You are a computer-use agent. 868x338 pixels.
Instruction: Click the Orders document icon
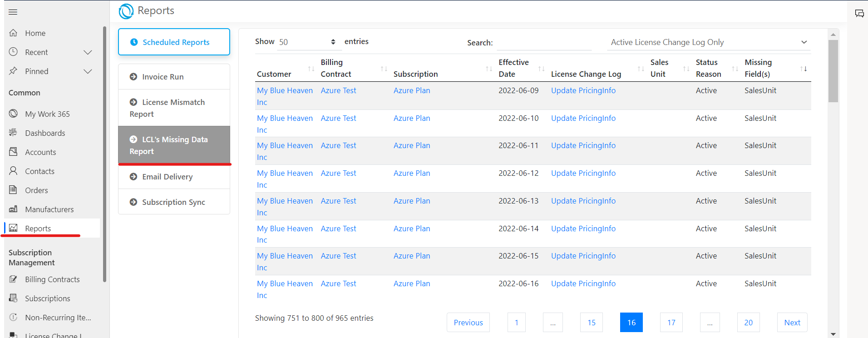[x=13, y=190]
